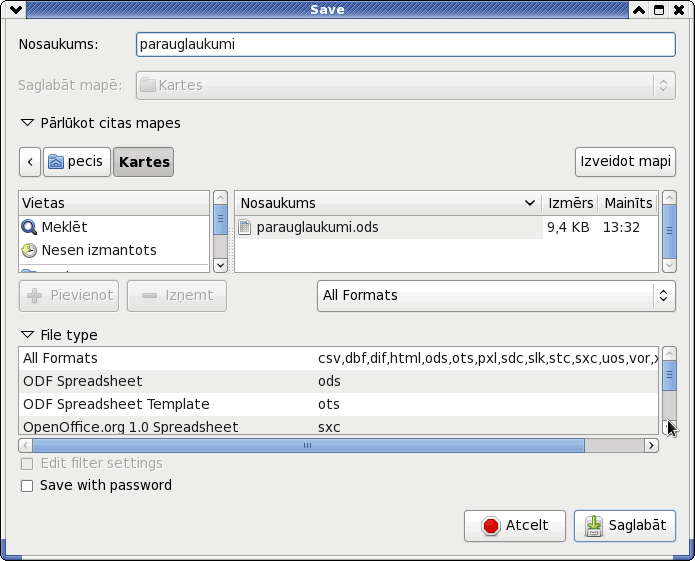Sort files by Mainīts column
This screenshot has width=695, height=561.
(x=628, y=203)
